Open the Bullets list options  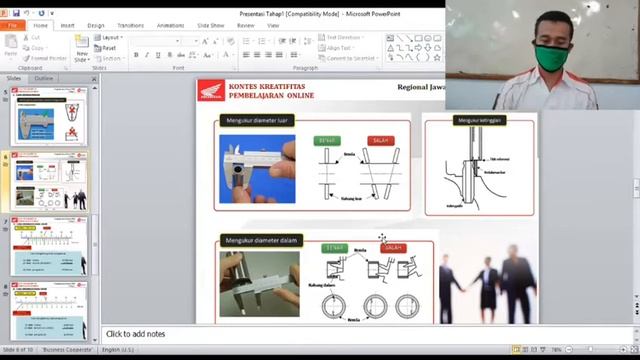click(x=248, y=41)
